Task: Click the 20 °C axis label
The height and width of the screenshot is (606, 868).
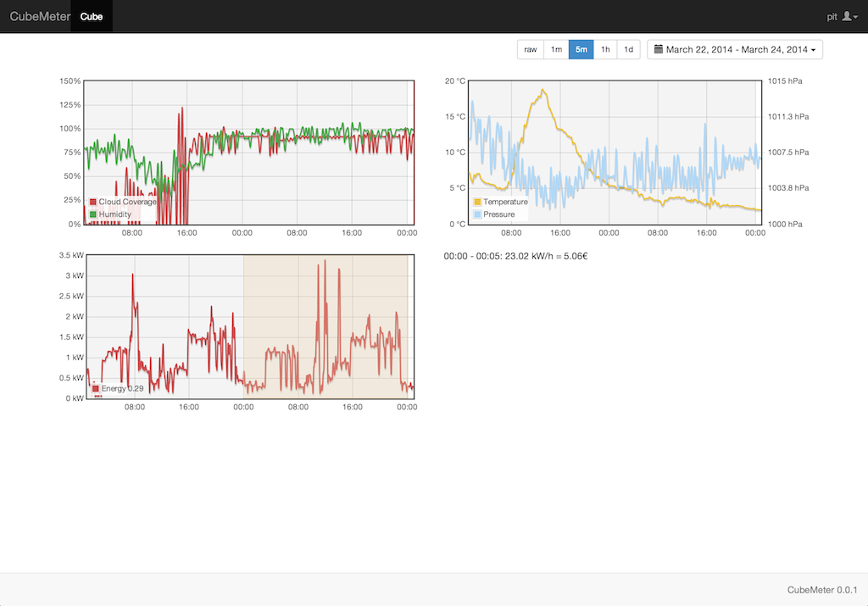Action: coord(455,81)
